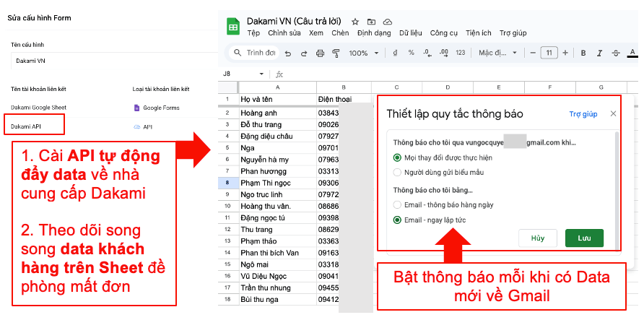644x320 pixels.
Task: Open the Trợ giúp menu
Action: [x=513, y=33]
